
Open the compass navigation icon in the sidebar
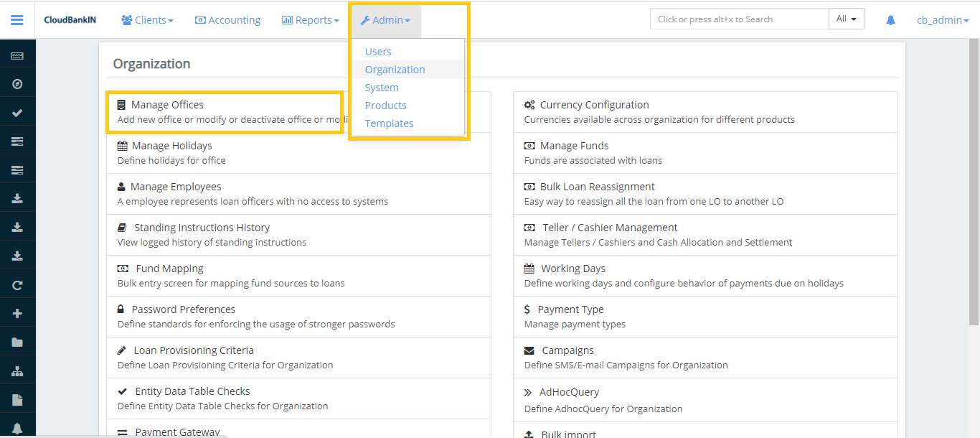[x=17, y=84]
